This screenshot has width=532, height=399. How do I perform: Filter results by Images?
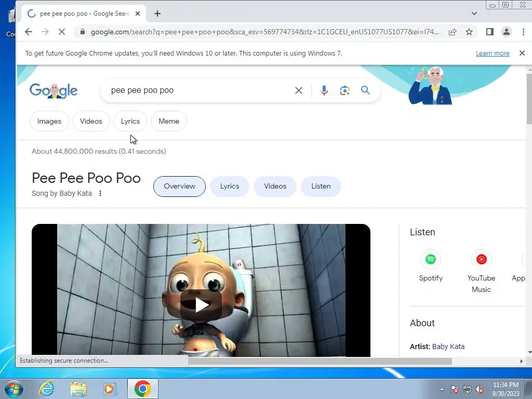click(49, 121)
